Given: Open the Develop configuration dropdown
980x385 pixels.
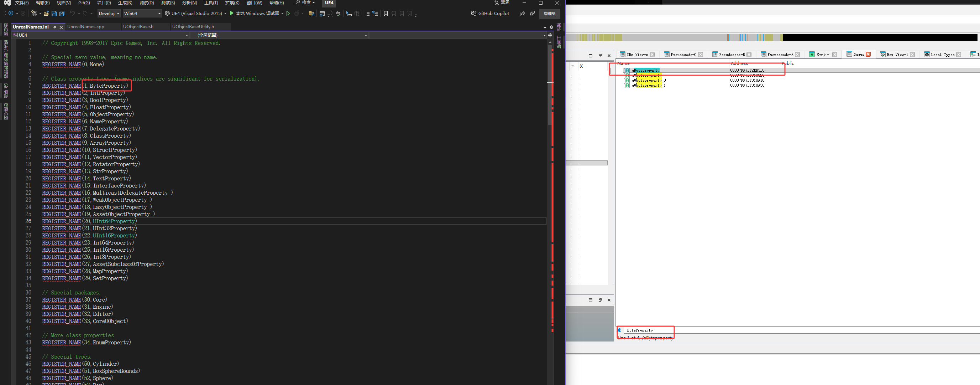Looking at the screenshot, I should click(109, 13).
